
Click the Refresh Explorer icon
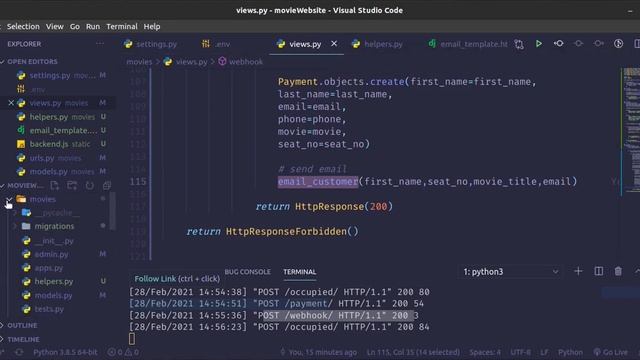coord(89,185)
